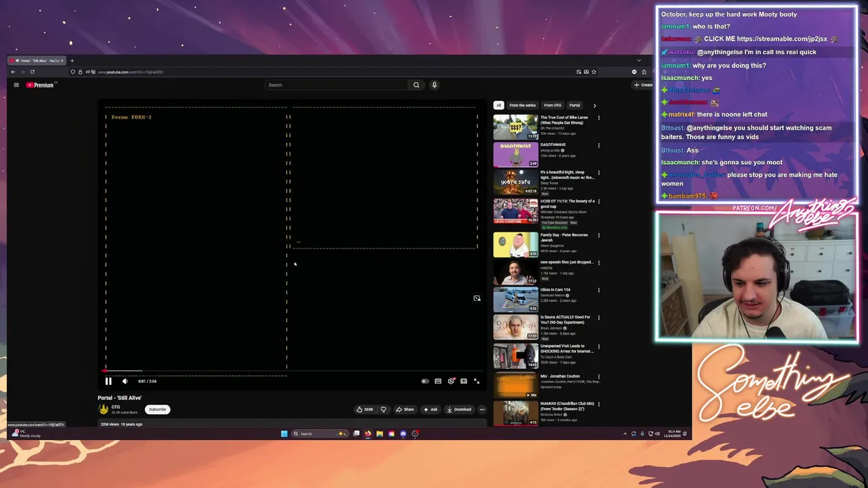Click the Windows taskbar search box
This screenshot has height=488, width=868.
click(x=320, y=434)
